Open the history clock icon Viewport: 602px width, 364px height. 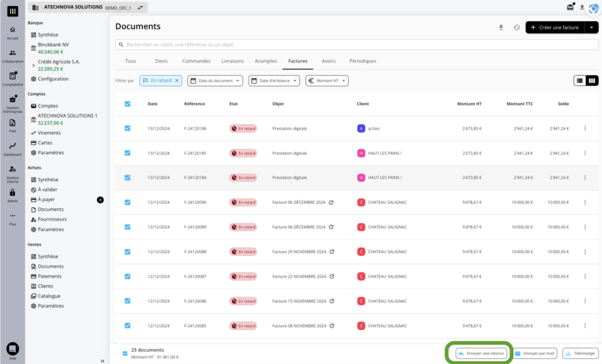(517, 27)
